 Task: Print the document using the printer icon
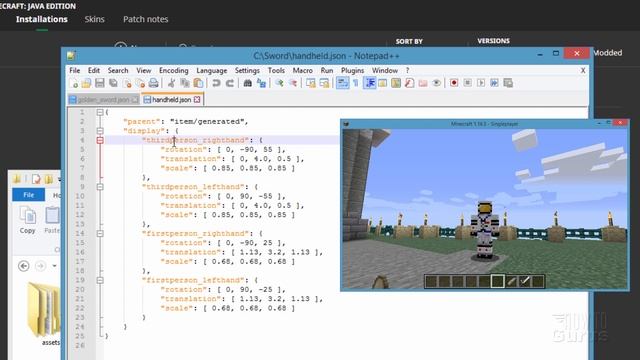pyautogui.click(x=153, y=83)
